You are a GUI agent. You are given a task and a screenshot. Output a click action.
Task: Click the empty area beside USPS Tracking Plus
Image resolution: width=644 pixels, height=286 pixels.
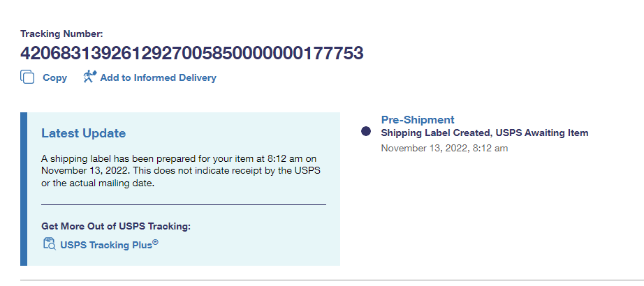pos(251,245)
